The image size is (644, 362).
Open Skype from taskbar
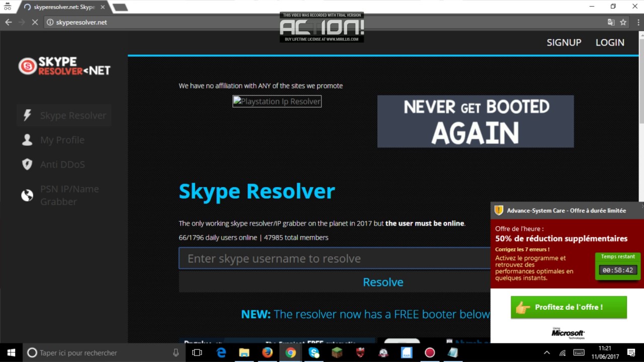click(x=314, y=352)
